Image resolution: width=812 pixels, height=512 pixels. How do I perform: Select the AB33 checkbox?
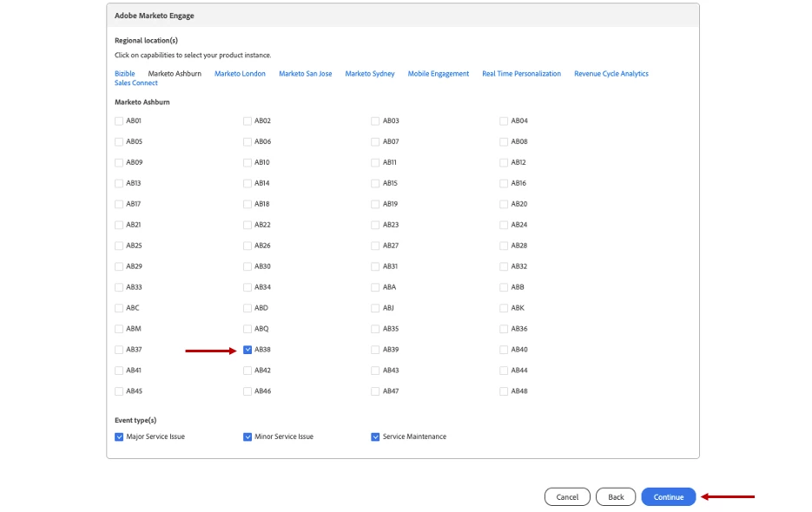(119, 287)
